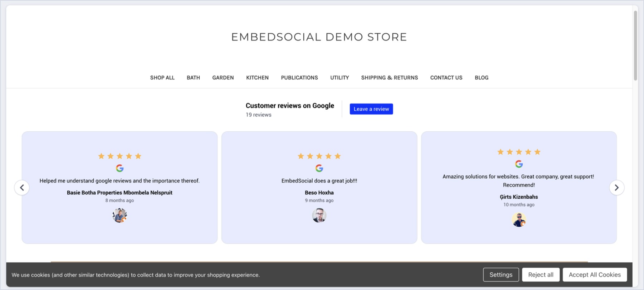Open Shipping & Returns page

click(x=390, y=78)
